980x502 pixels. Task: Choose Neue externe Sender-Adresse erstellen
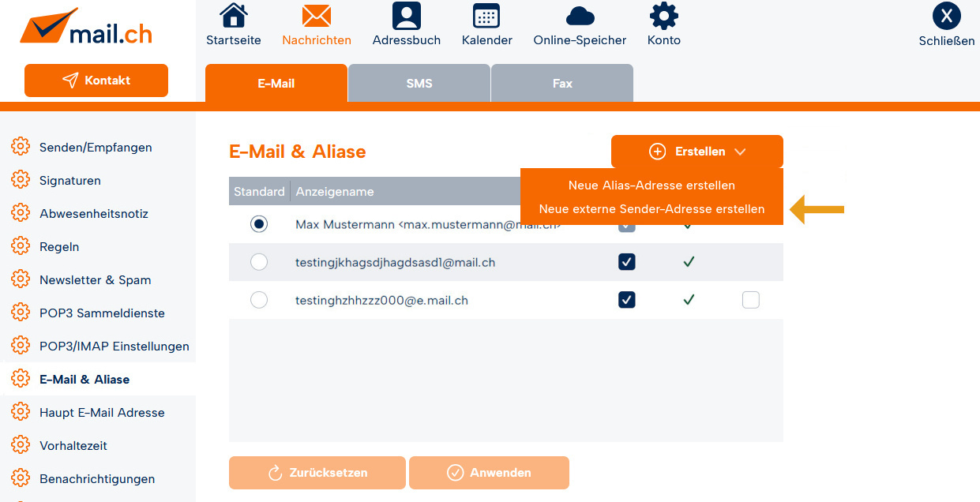[651, 209]
